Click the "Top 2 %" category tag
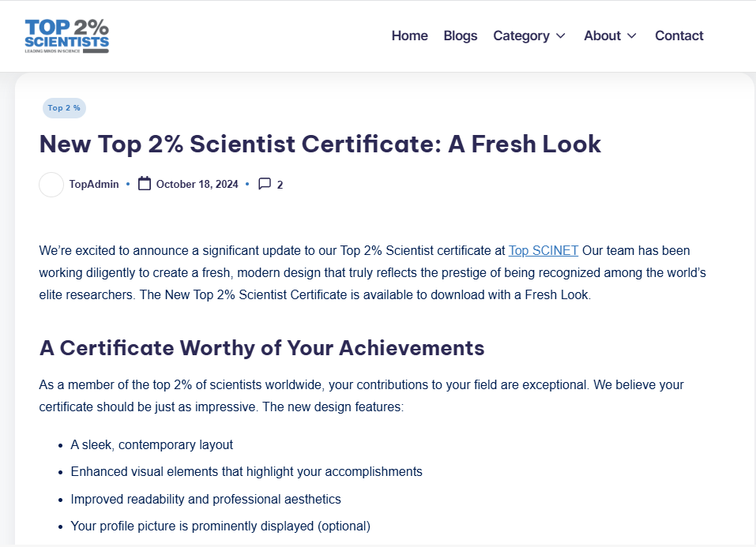The image size is (756, 547). click(64, 108)
